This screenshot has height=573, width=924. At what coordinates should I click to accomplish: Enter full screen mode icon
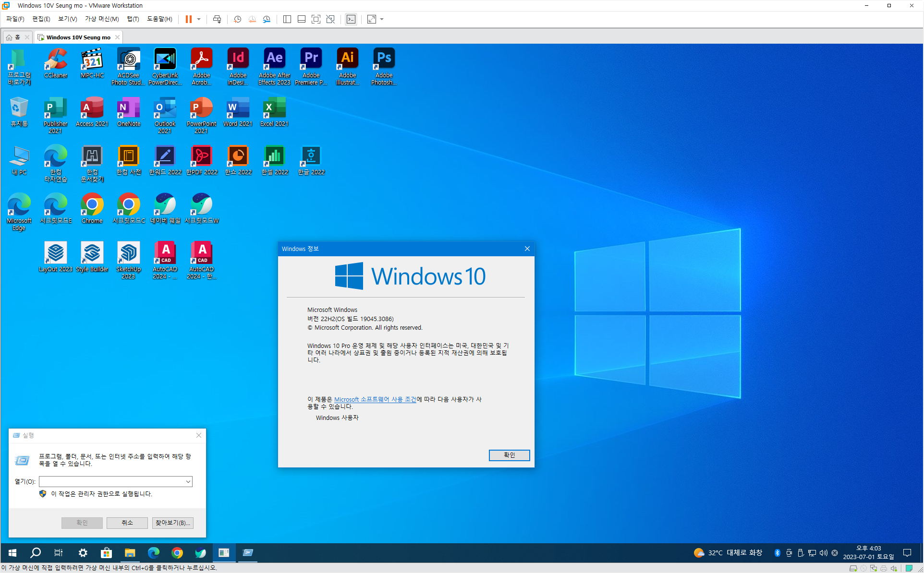point(316,19)
